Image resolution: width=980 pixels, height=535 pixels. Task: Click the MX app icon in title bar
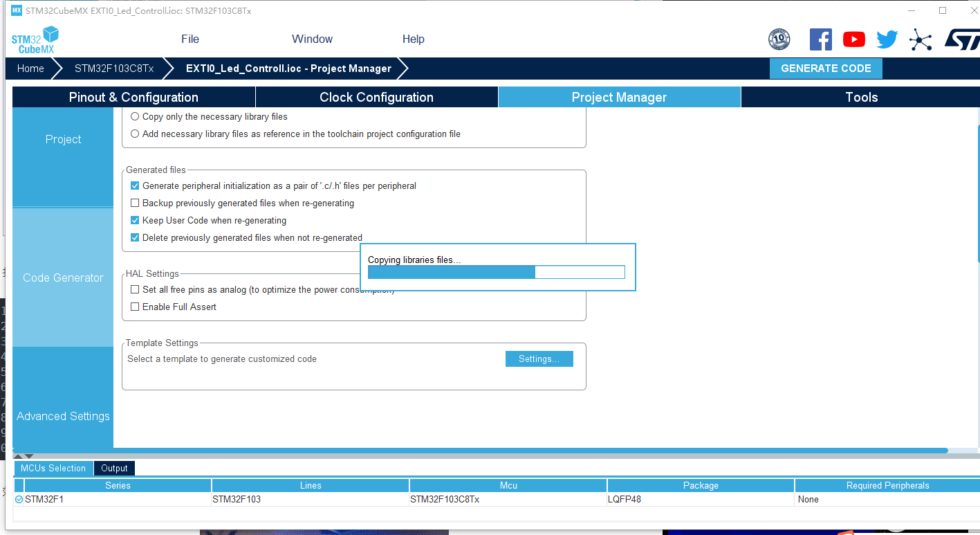pyautogui.click(x=17, y=11)
